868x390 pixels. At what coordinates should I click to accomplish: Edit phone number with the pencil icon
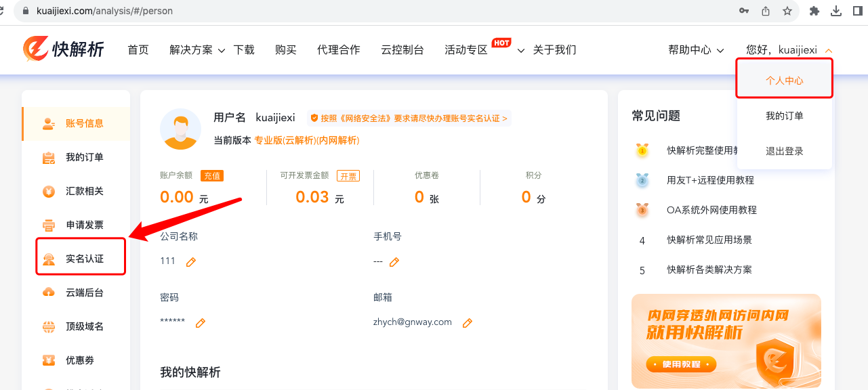pyautogui.click(x=394, y=262)
